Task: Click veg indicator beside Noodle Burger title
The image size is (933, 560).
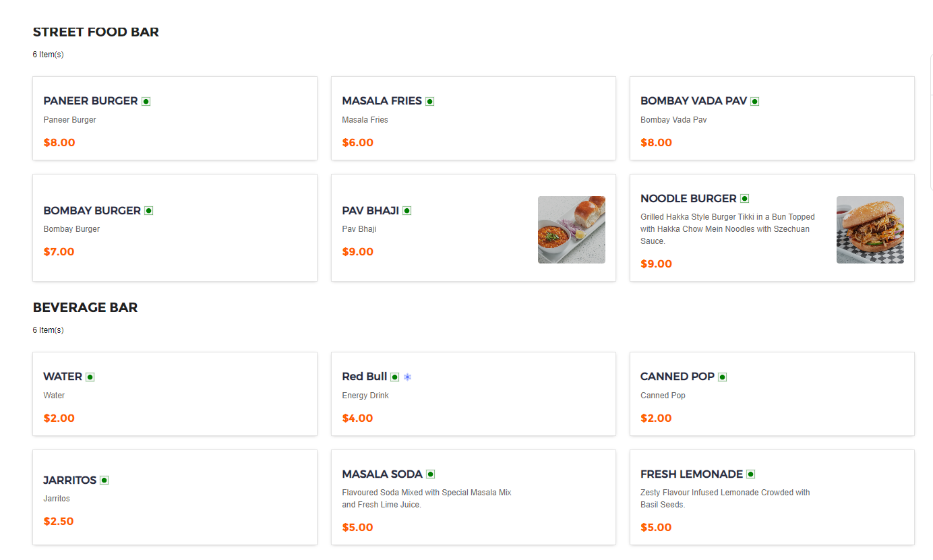Action: [745, 199]
